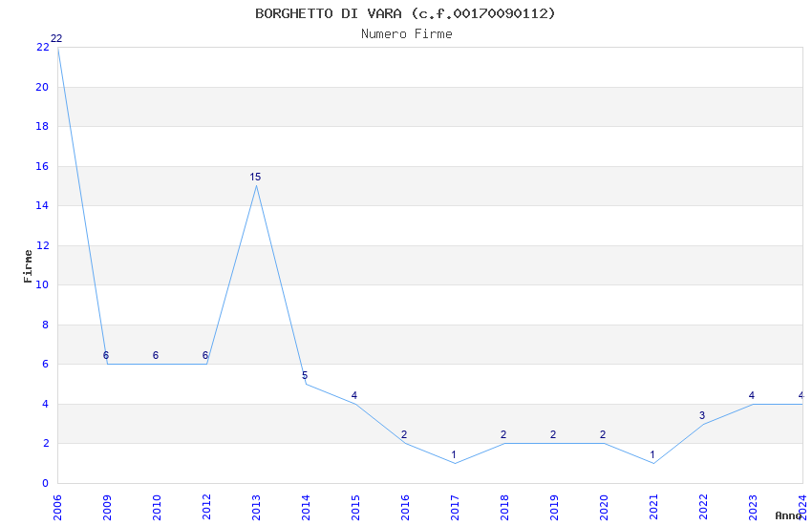Click the subtitle Numero Firme
The width and height of the screenshot is (812, 525).
pyautogui.click(x=407, y=34)
